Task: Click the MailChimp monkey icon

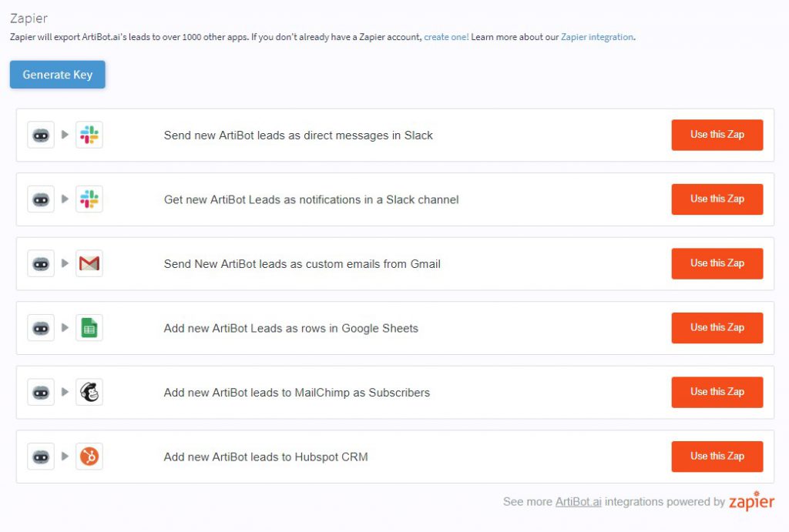Action: coord(89,392)
